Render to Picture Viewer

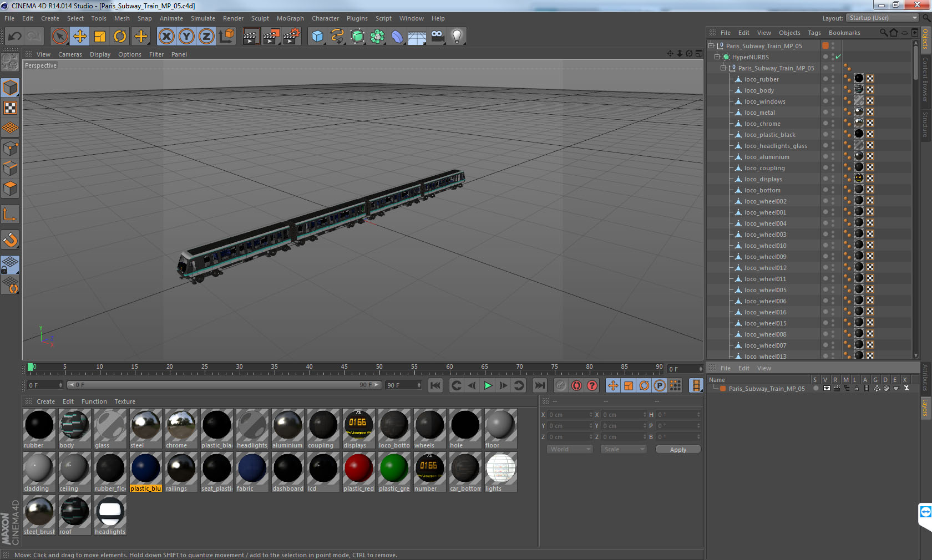coord(272,37)
